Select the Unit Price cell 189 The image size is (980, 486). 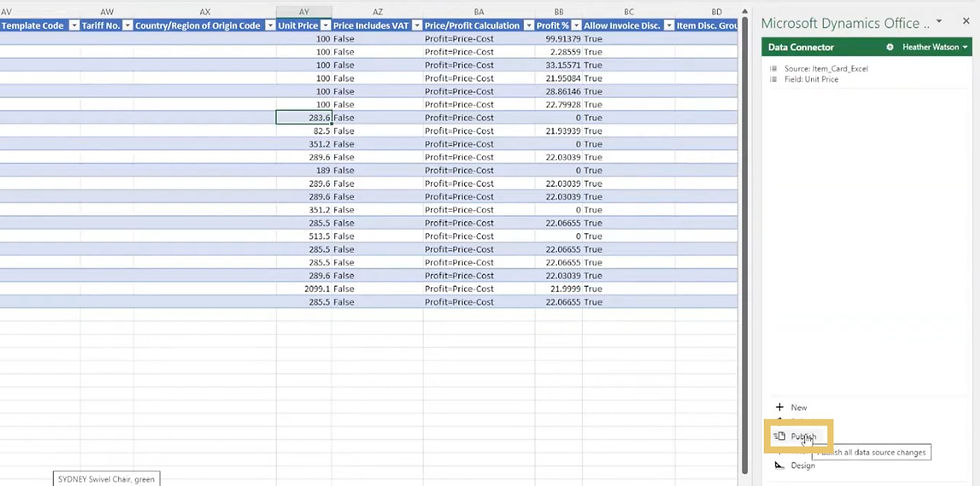[x=304, y=170]
